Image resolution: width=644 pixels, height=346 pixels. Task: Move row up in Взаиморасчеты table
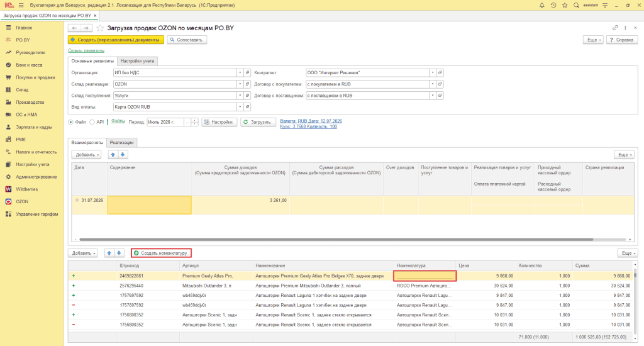click(113, 155)
